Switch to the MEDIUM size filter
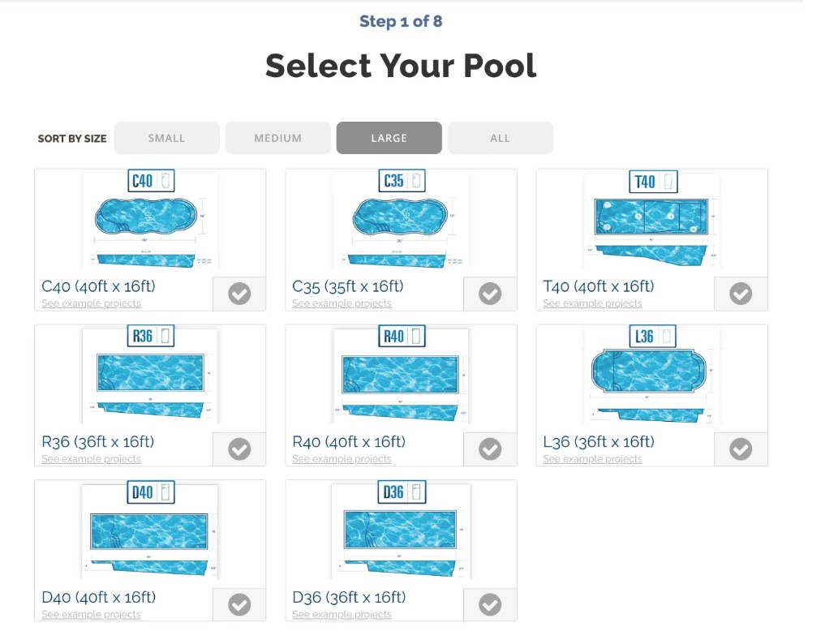 coord(277,137)
